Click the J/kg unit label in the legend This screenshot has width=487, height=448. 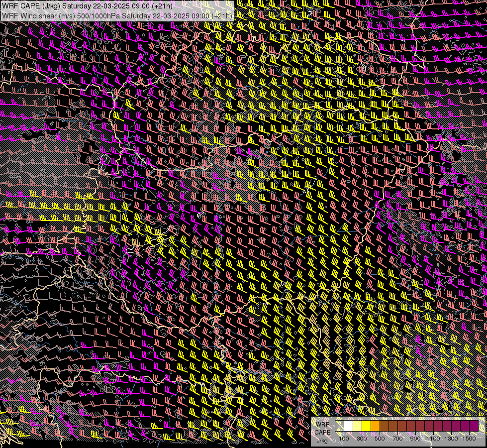pos(322,441)
